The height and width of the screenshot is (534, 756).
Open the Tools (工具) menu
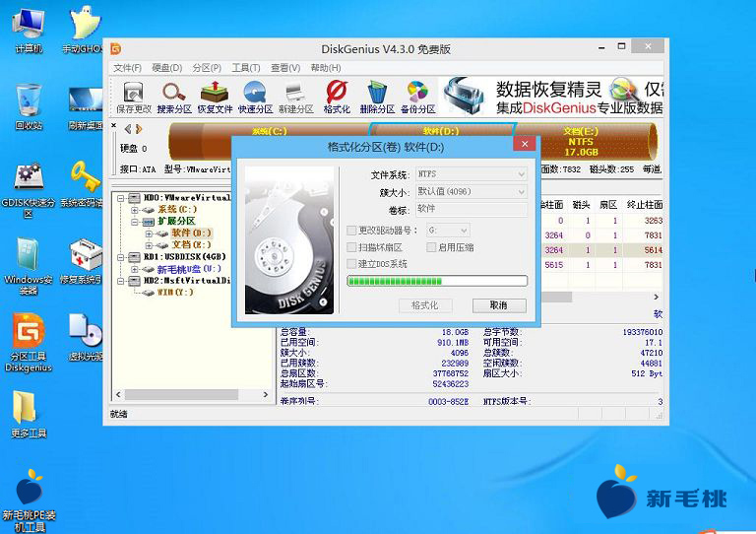[246, 68]
